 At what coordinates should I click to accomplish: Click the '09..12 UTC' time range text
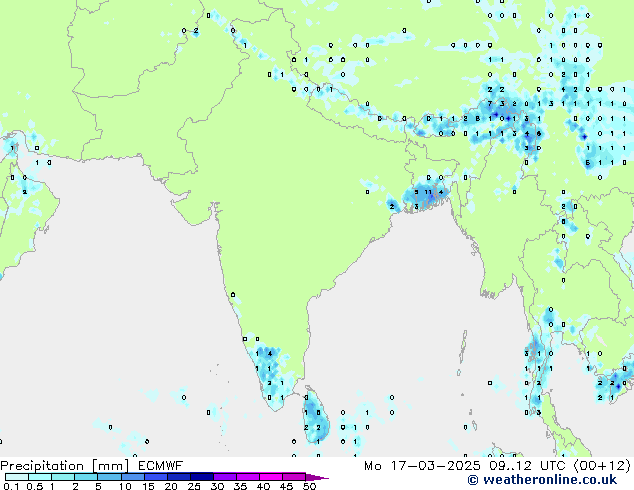[527, 466]
